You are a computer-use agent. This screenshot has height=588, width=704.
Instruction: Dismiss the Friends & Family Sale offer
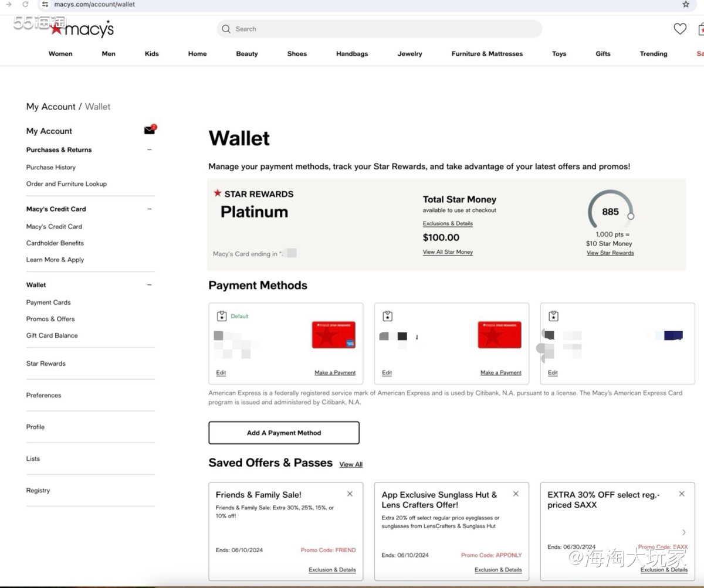pos(350,494)
